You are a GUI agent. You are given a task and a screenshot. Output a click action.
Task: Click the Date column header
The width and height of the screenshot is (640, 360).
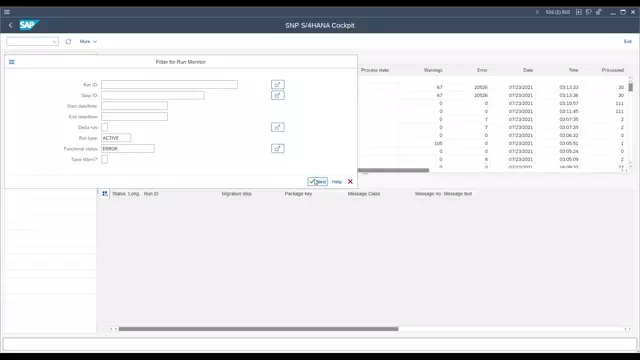click(x=528, y=70)
